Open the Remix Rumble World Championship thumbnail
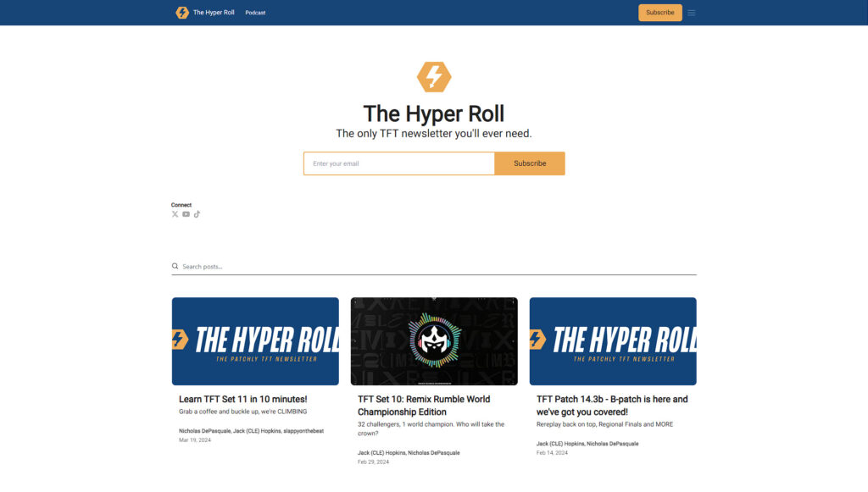 (434, 341)
